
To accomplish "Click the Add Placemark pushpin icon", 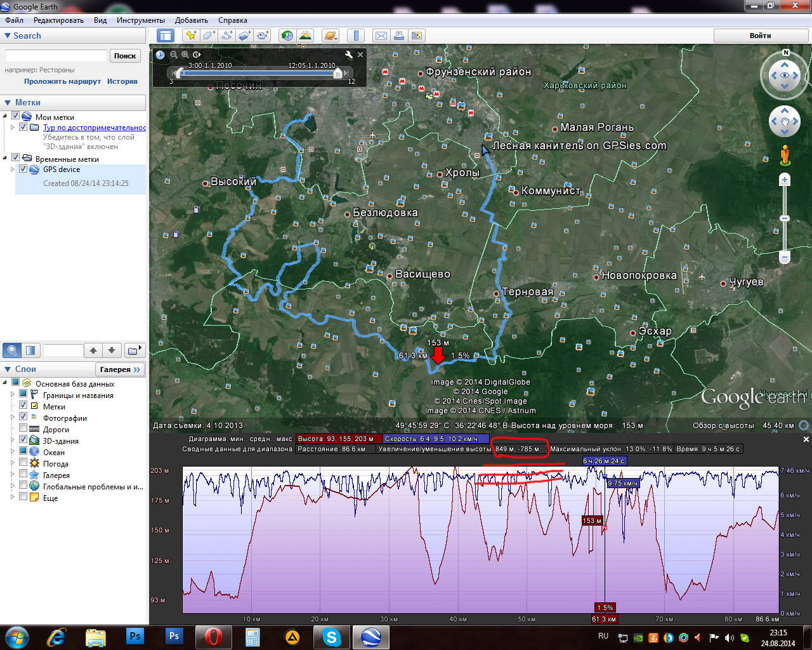I will point(191,36).
